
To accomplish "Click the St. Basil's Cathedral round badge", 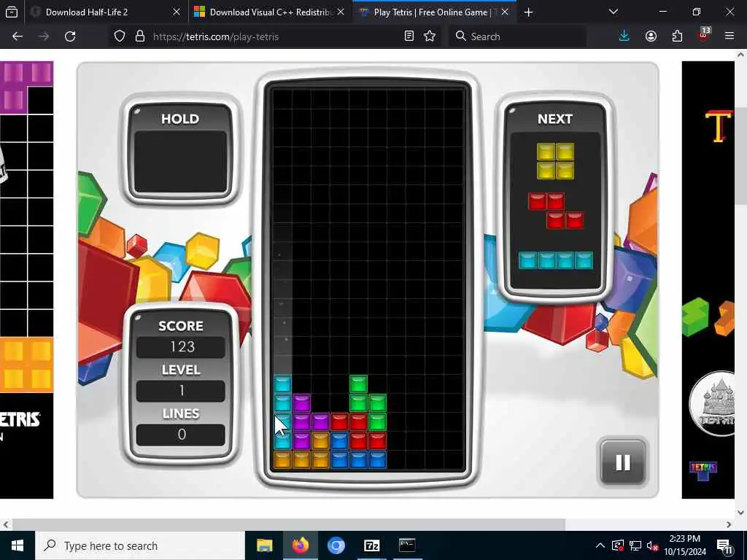I will (717, 403).
